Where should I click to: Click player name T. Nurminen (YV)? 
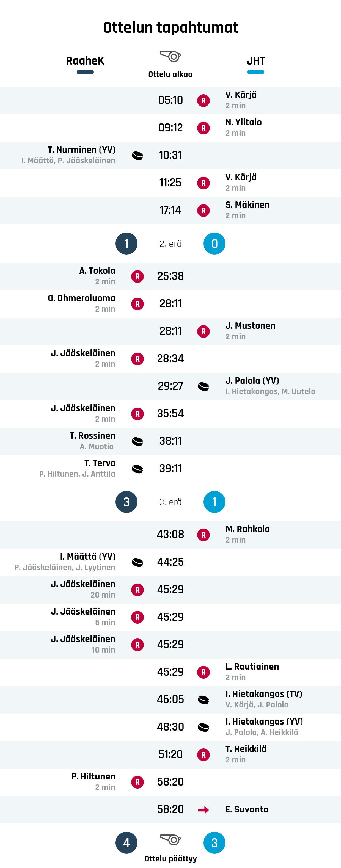point(82,150)
